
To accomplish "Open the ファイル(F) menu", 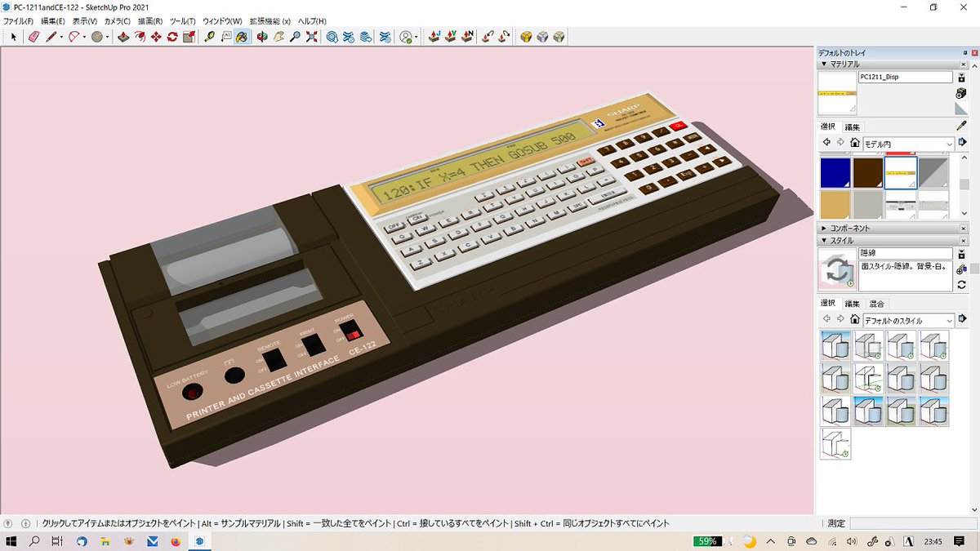I will pos(19,20).
